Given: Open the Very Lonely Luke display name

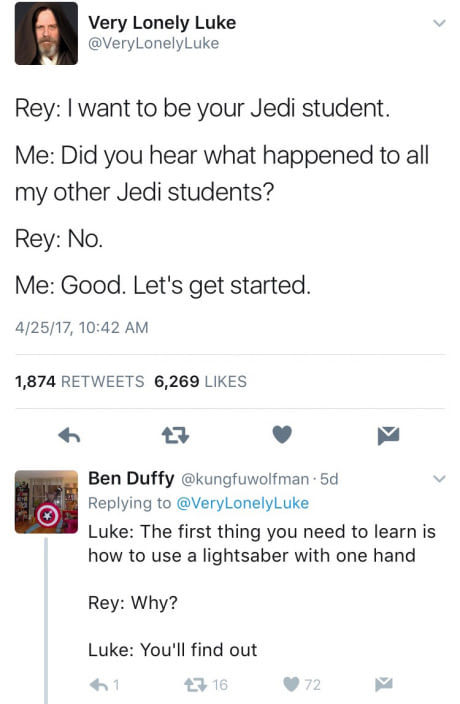Looking at the screenshot, I should point(162,23).
